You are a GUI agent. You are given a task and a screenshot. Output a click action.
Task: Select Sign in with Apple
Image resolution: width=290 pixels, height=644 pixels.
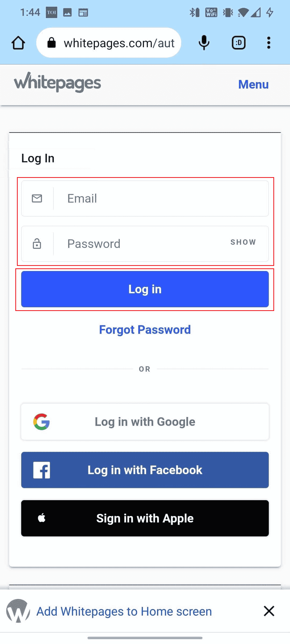click(x=145, y=518)
